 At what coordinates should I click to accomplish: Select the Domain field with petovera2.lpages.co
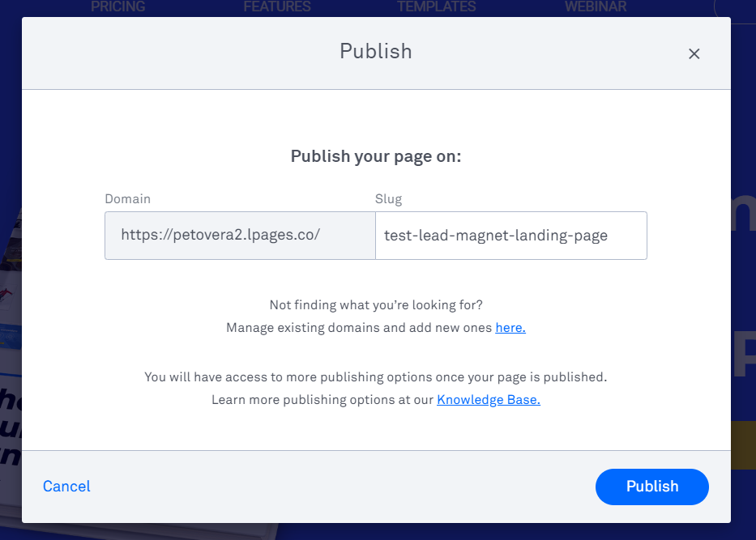click(x=240, y=236)
